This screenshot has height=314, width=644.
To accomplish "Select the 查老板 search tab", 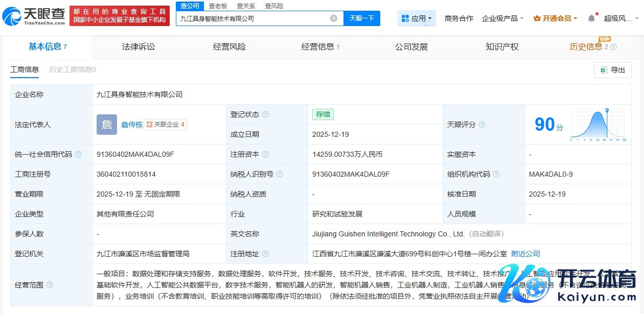I will (218, 6).
